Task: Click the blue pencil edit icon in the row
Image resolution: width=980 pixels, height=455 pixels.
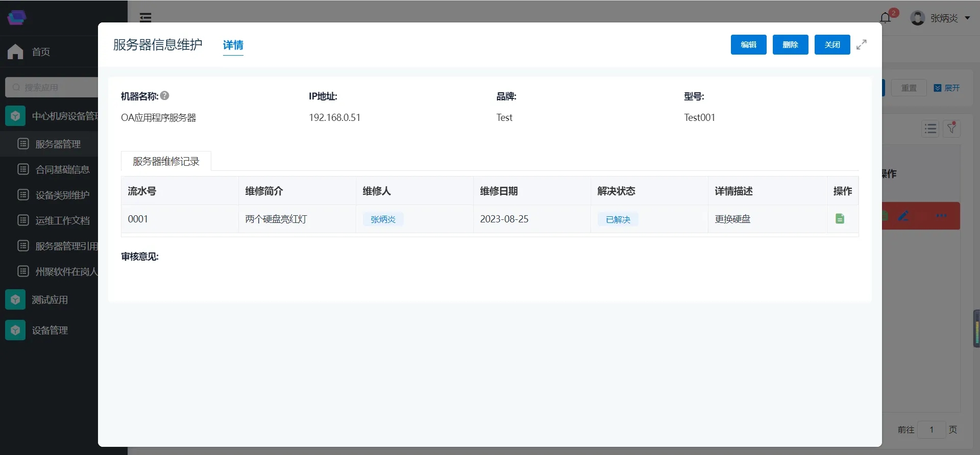Action: coord(903,216)
